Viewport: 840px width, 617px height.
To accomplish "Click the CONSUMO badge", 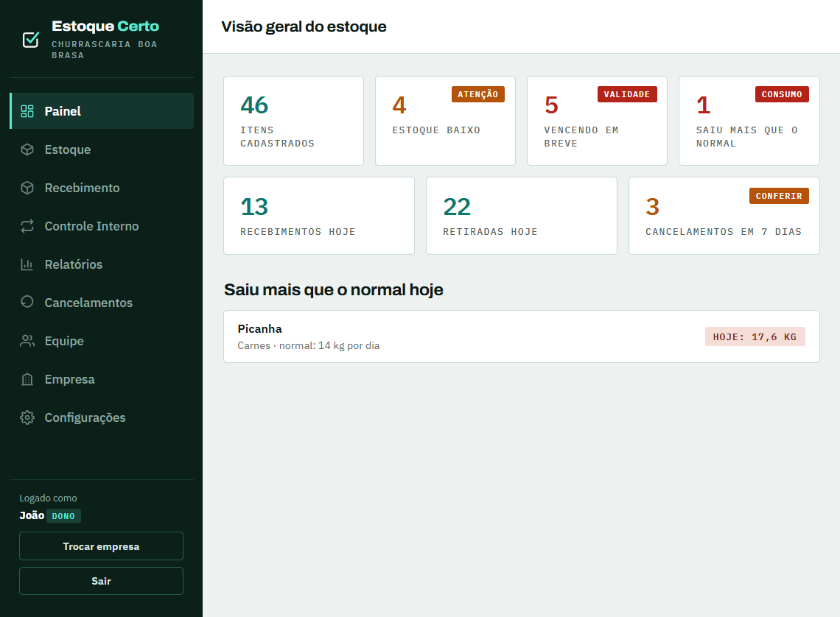I will pyautogui.click(x=782, y=94).
